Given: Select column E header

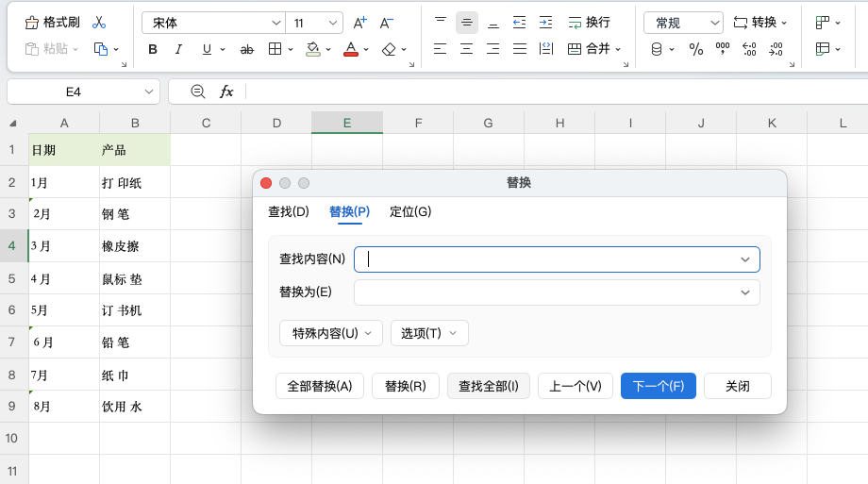Looking at the screenshot, I should (x=347, y=123).
